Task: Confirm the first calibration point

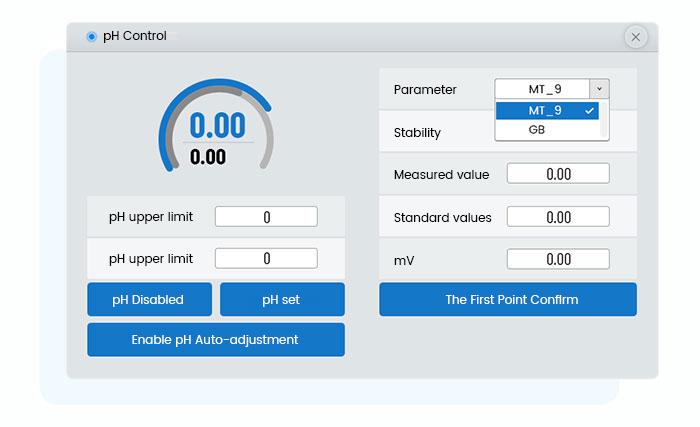Action: coord(507,299)
